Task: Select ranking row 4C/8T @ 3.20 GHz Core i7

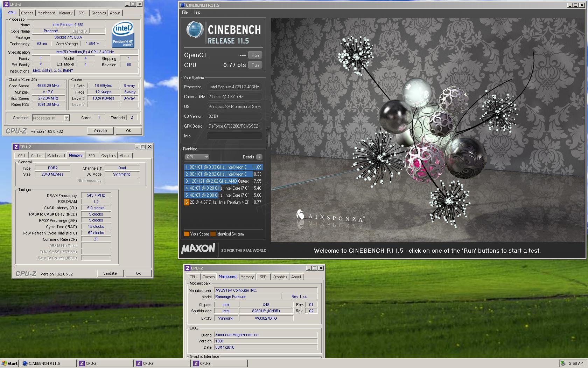Action: [223, 188]
